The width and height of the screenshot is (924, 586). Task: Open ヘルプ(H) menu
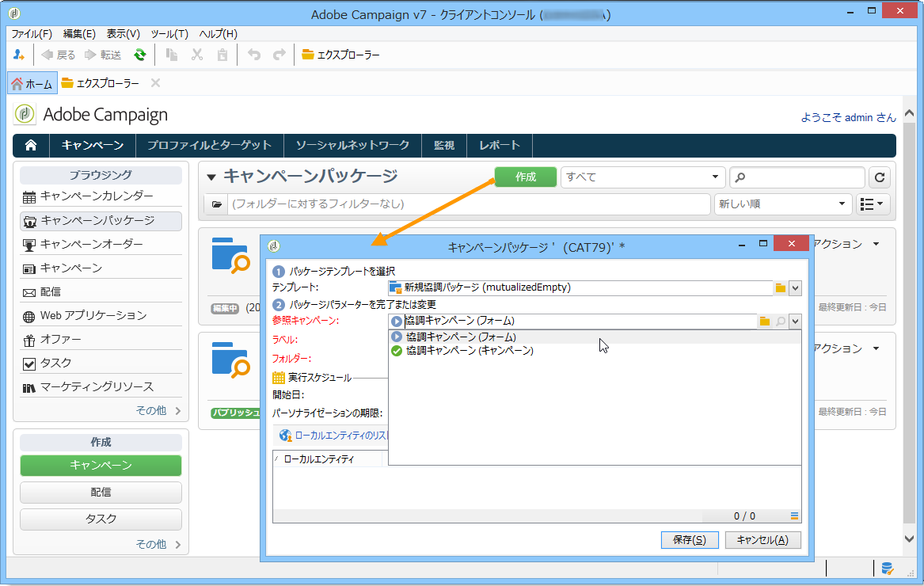coord(218,33)
